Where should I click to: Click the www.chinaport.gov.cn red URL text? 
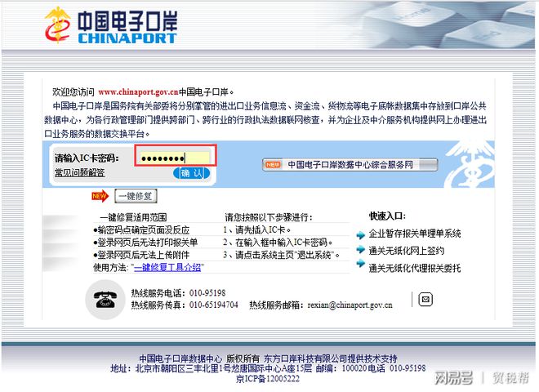[x=138, y=92]
